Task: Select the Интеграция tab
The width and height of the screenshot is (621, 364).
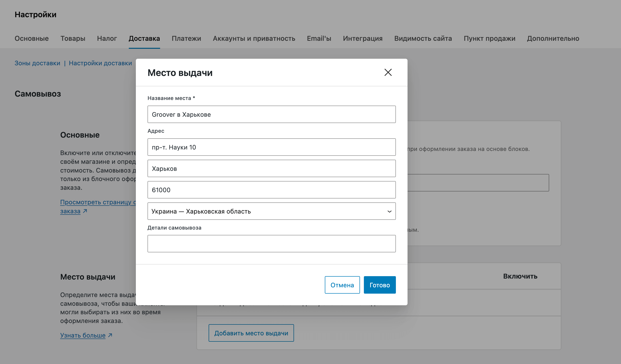Action: tap(362, 38)
